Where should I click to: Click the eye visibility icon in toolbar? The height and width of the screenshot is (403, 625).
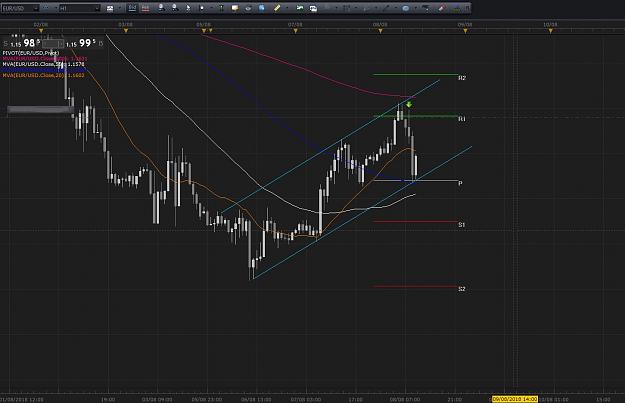click(x=248, y=8)
